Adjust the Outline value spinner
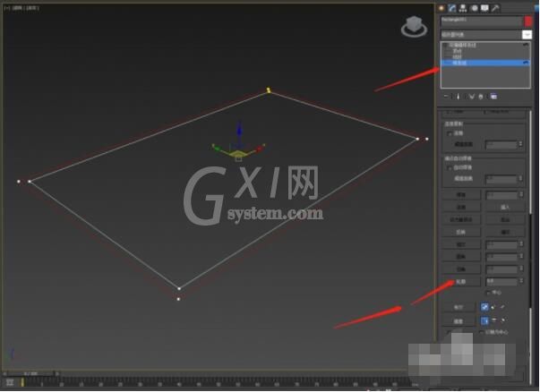 point(521,282)
